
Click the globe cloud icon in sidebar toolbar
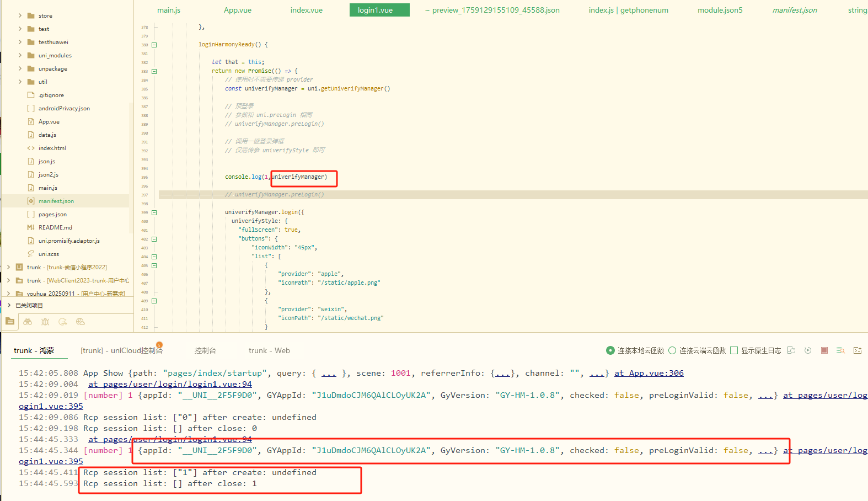pos(81,322)
